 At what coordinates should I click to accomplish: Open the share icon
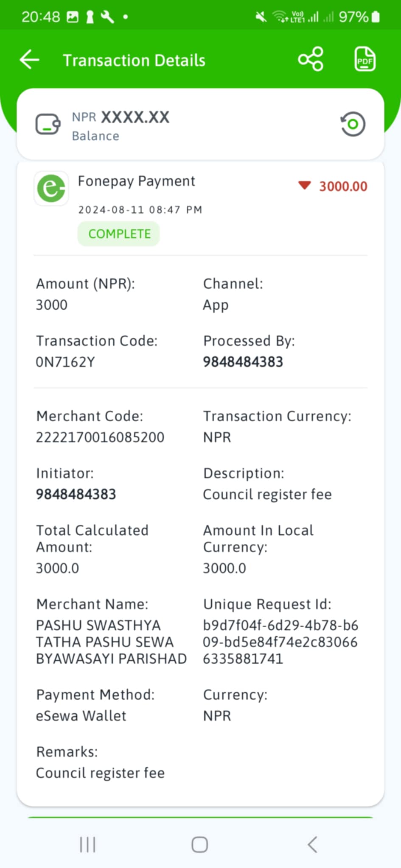click(311, 59)
